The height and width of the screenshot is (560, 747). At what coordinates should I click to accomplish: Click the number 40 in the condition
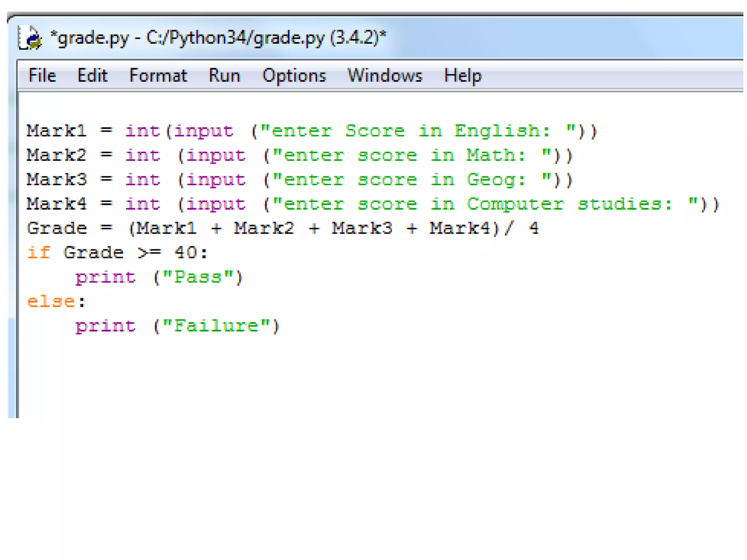[x=186, y=253]
